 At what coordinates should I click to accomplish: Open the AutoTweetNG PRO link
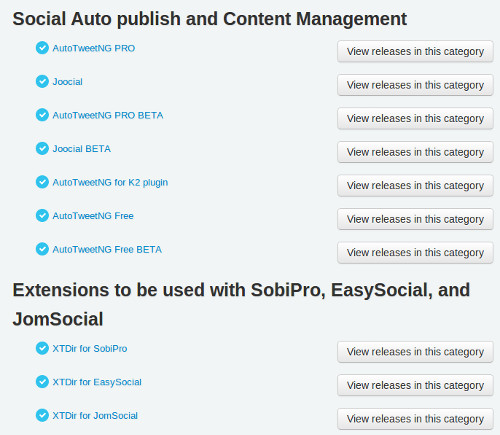click(x=94, y=48)
